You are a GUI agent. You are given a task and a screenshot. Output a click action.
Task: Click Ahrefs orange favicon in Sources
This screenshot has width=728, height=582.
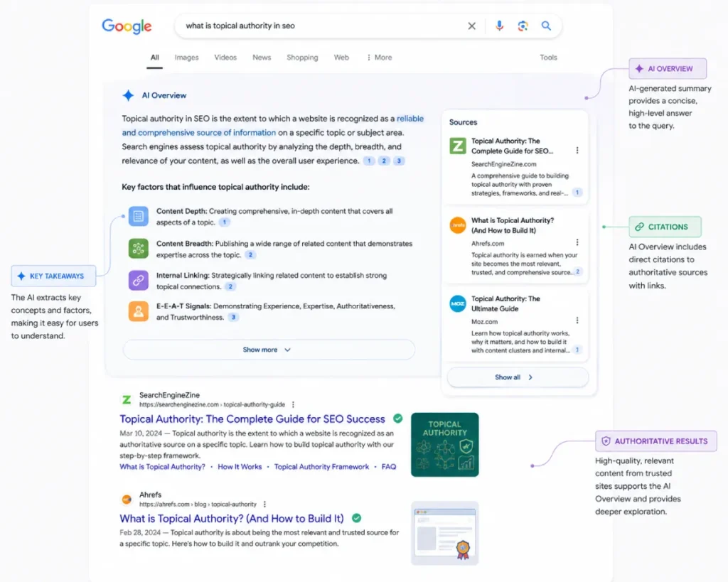click(458, 225)
